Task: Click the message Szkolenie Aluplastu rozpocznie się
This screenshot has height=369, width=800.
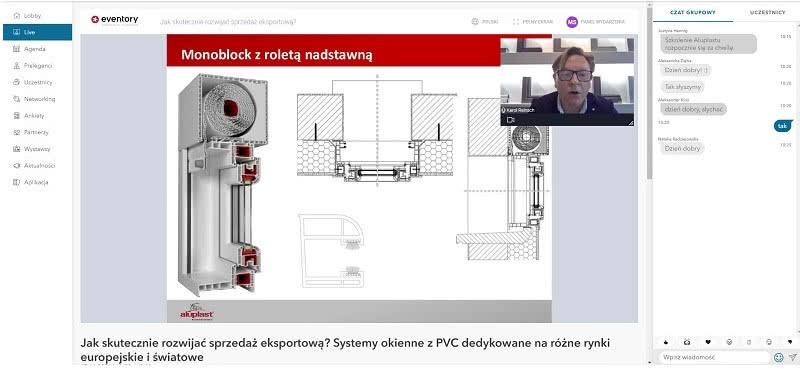Action: (x=709, y=44)
